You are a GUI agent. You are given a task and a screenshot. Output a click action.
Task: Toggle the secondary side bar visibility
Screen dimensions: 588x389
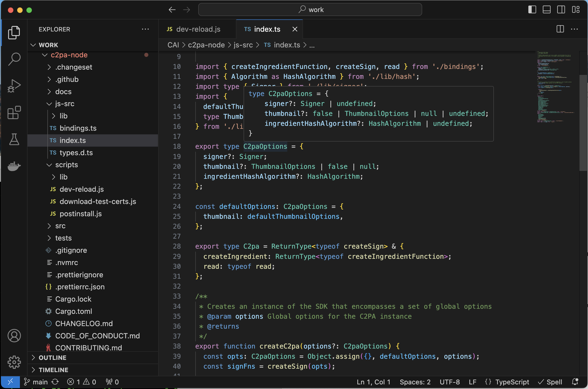tap(561, 10)
